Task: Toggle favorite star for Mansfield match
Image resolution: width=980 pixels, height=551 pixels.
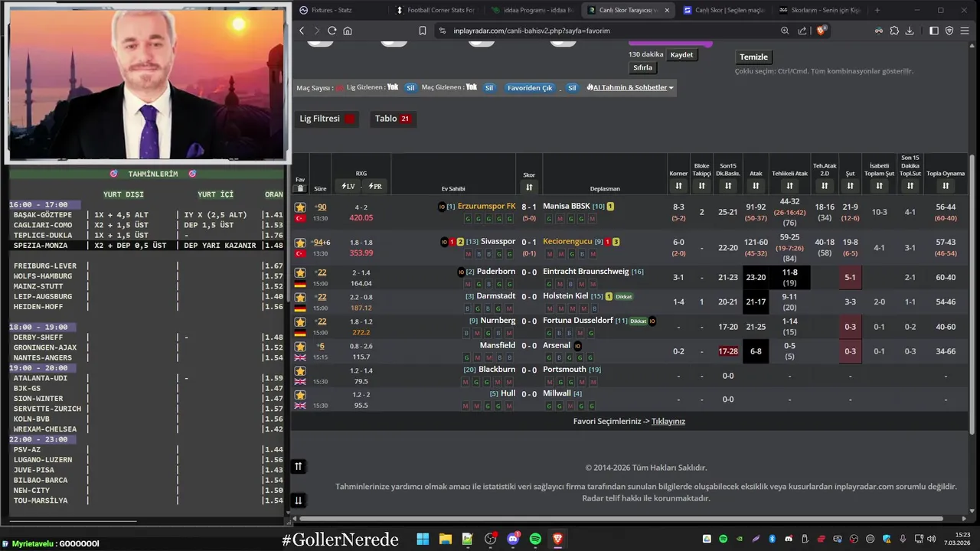Action: 300,346
